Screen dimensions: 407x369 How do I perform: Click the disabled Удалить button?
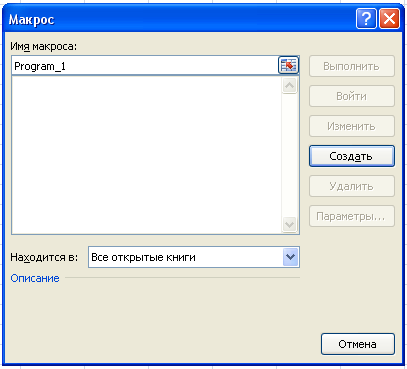point(352,186)
